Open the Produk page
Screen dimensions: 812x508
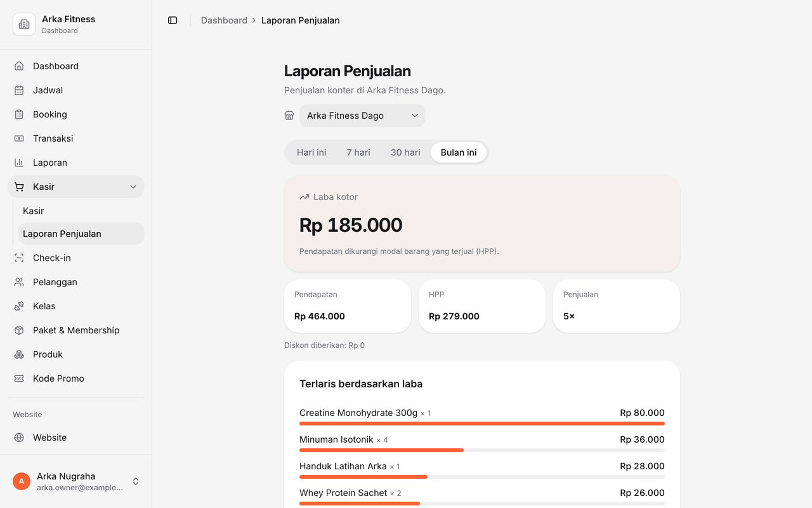click(76, 354)
